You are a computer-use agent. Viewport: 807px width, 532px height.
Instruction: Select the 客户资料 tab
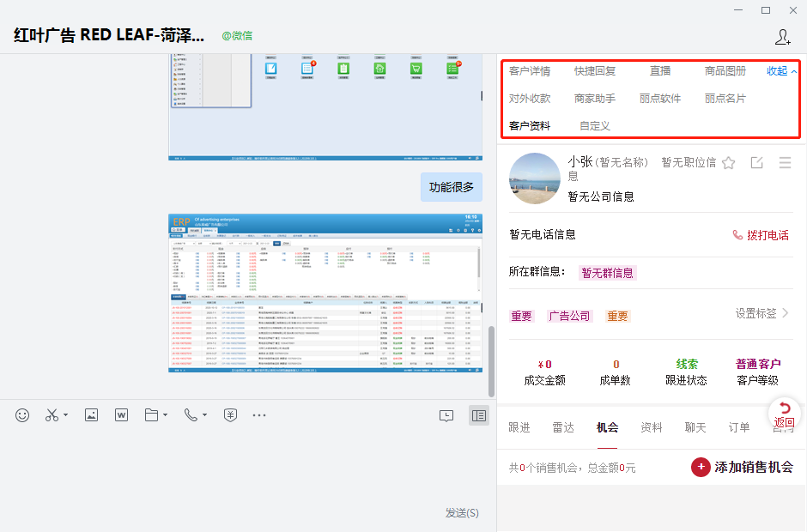point(530,126)
